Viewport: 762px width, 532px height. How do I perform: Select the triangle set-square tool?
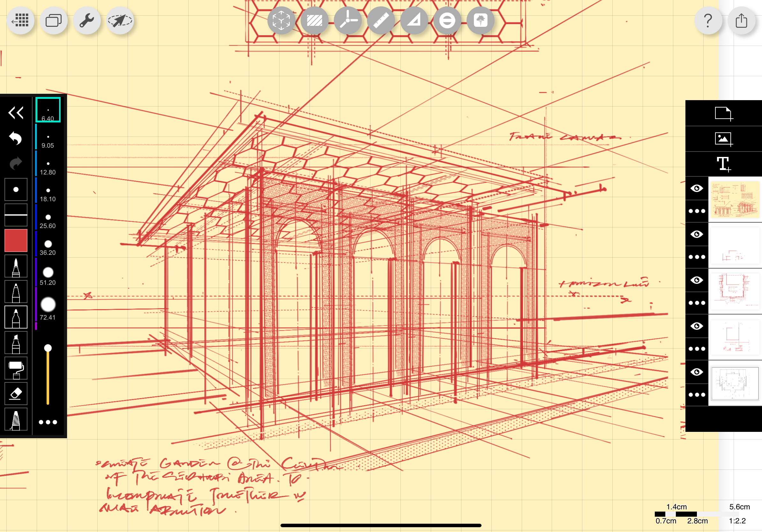(414, 20)
